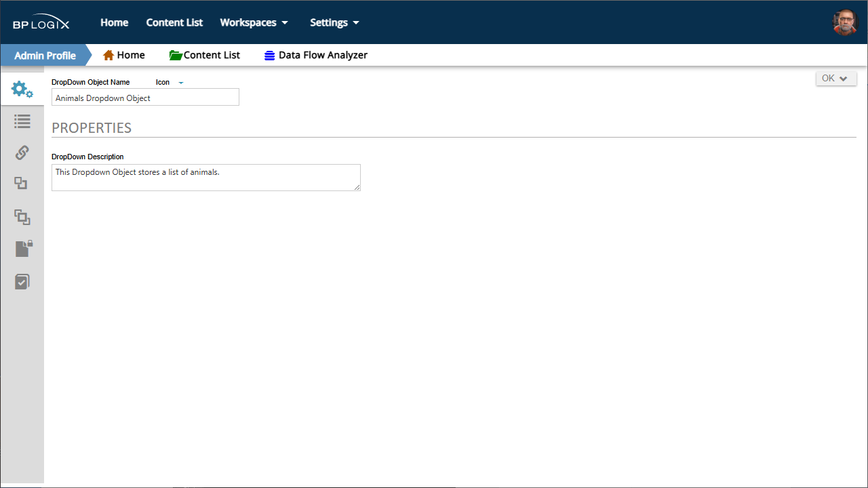Click the PROPERTIES section heading
This screenshot has height=488, width=868.
pyautogui.click(x=92, y=128)
